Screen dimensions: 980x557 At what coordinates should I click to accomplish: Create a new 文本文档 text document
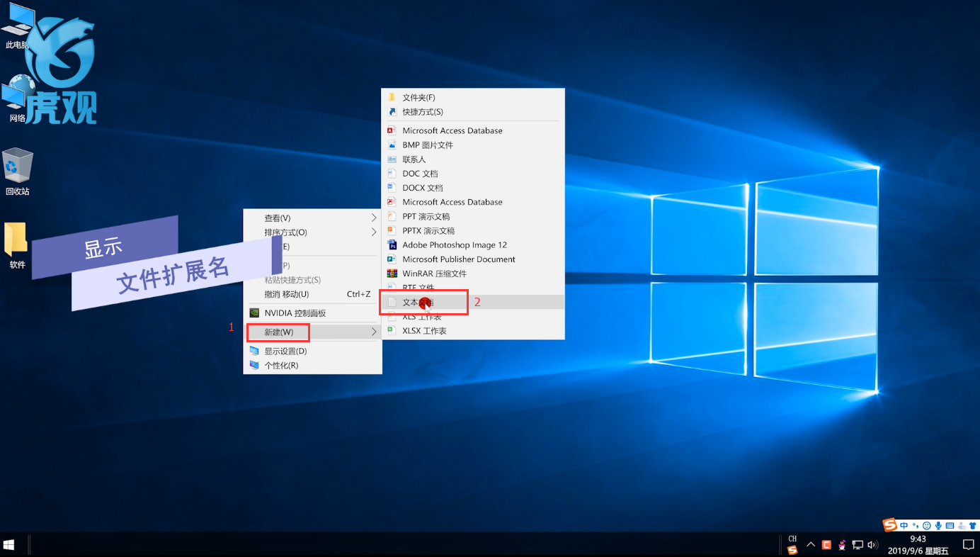(472, 303)
